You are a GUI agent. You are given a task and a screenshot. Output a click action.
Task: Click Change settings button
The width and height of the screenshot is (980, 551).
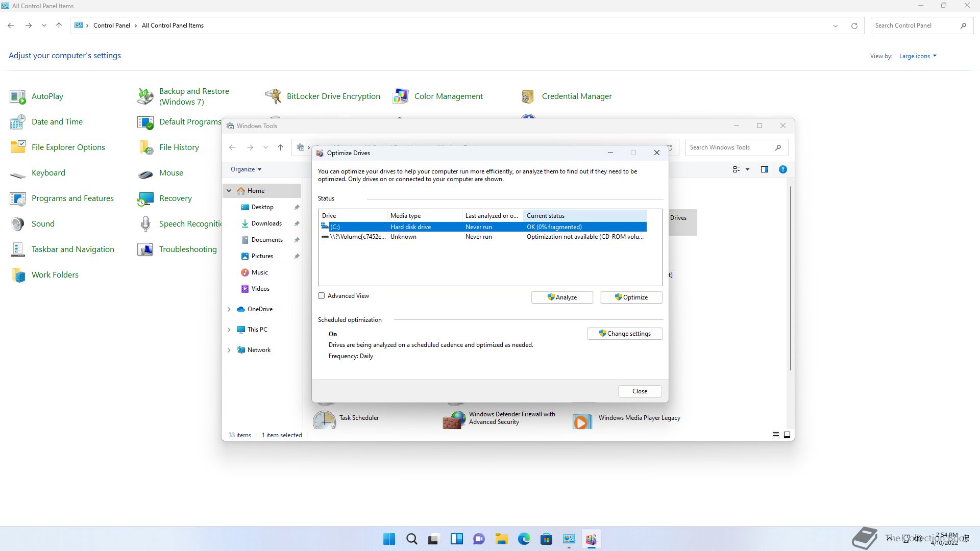[625, 334]
